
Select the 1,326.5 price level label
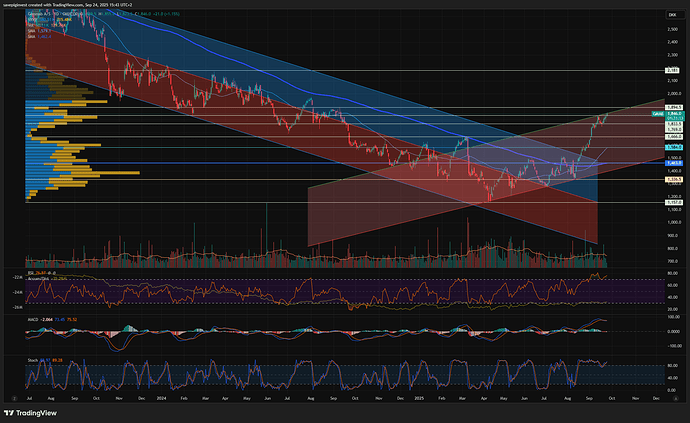673,180
